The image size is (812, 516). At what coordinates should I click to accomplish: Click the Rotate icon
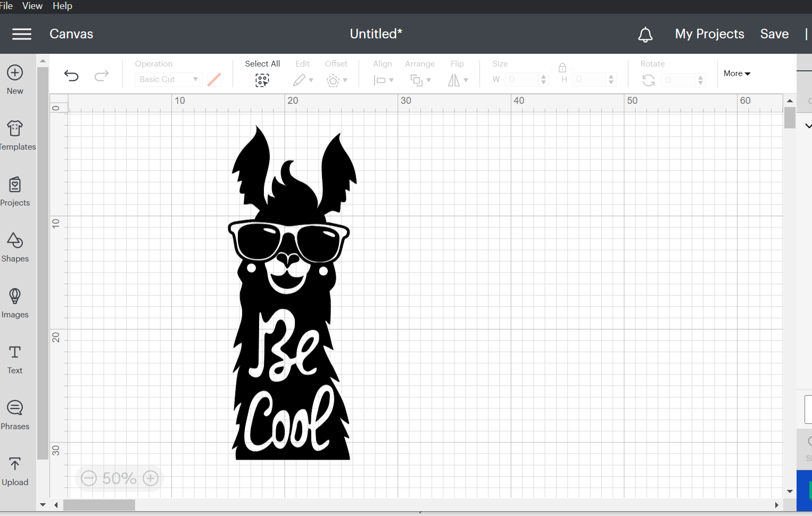pos(649,80)
